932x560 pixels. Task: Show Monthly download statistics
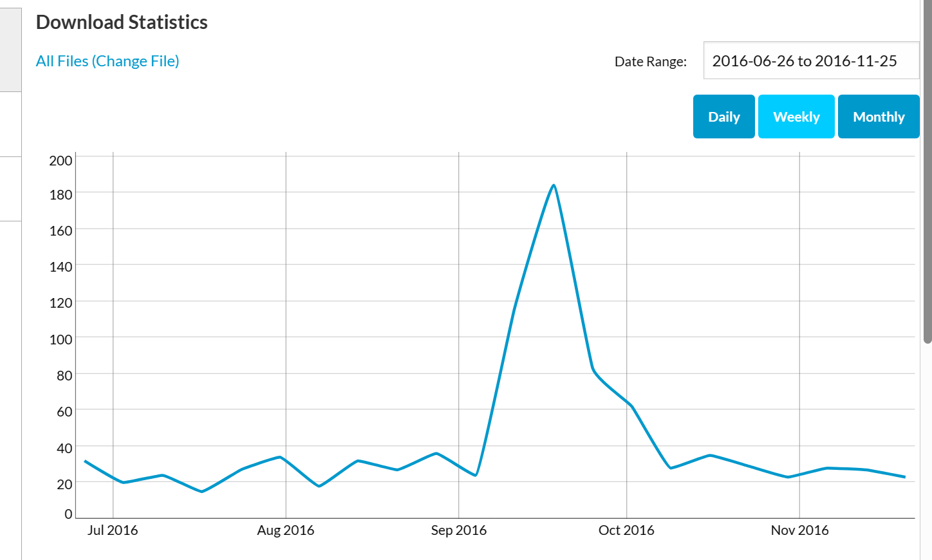coord(878,117)
